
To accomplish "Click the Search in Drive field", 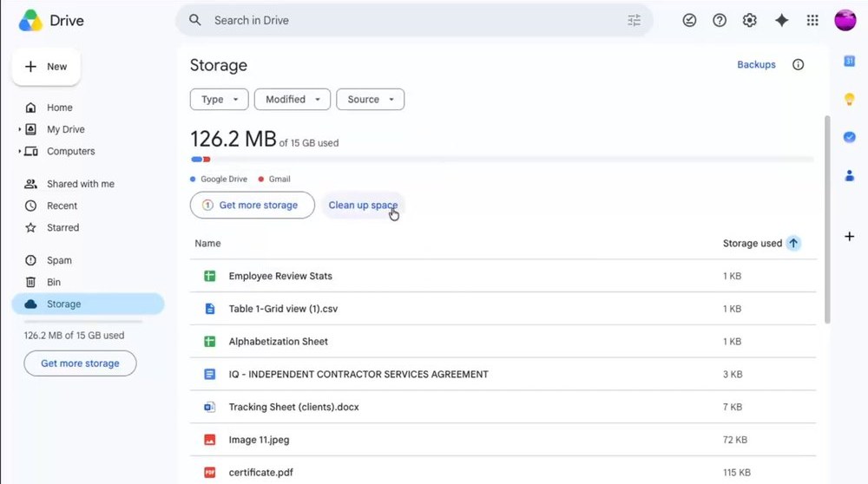I will pyautogui.click(x=414, y=21).
